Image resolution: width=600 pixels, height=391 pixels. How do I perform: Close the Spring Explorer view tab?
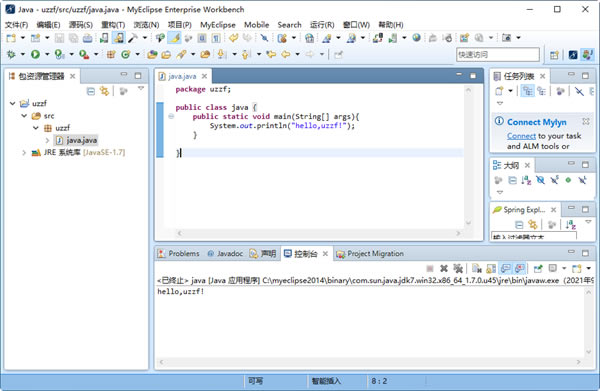pyautogui.click(x=553, y=210)
